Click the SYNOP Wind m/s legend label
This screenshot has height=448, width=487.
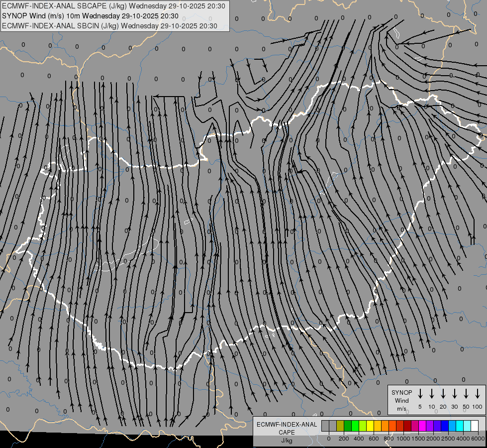click(x=401, y=401)
